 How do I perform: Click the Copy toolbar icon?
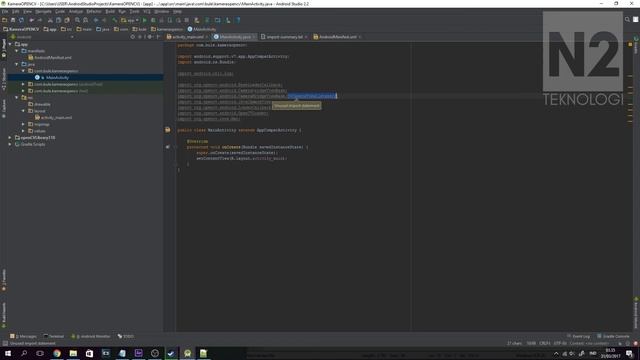[58, 20]
